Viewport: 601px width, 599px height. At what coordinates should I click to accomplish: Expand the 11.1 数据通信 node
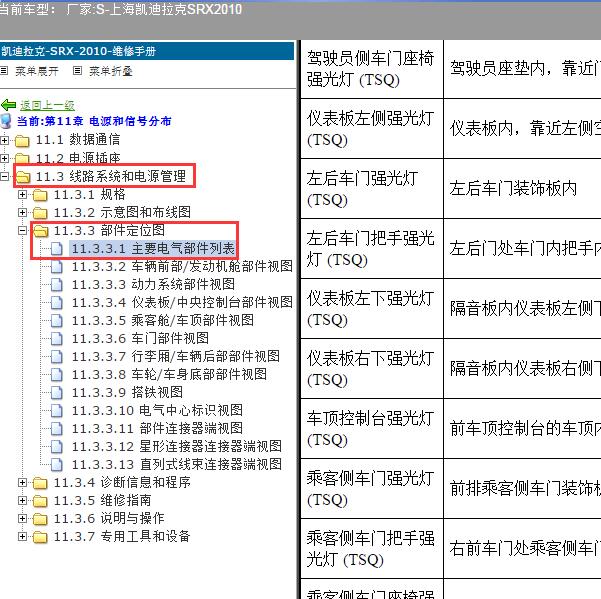tap(4, 140)
